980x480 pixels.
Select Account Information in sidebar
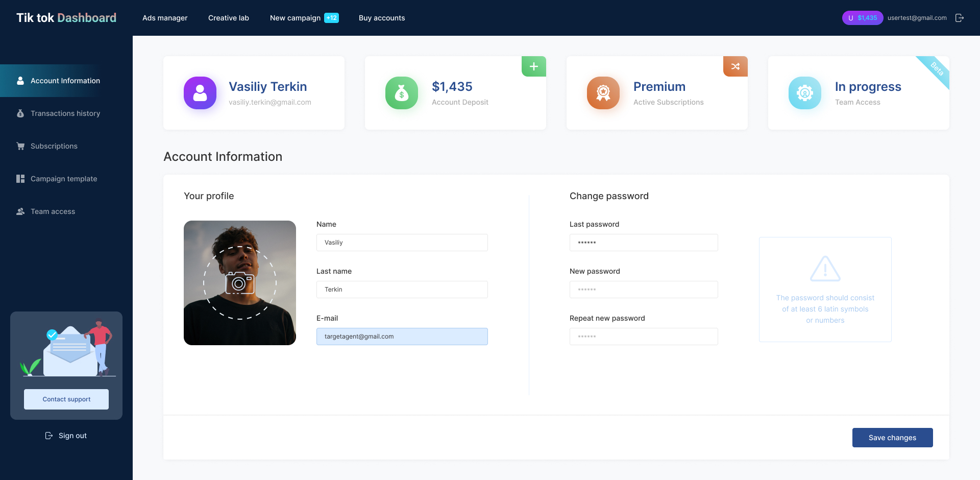(x=66, y=81)
